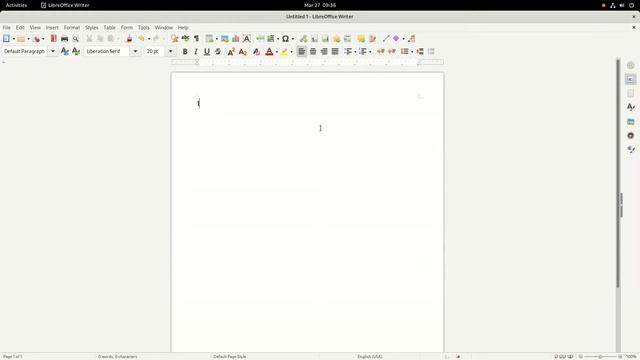This screenshot has height=360, width=640.
Task: Click the New Style from Selection icon
Action: coord(76,51)
